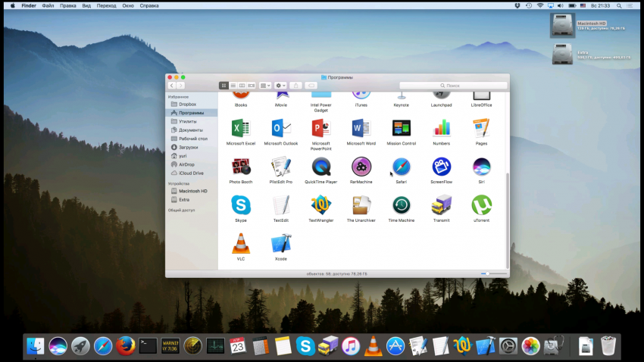Select uTorrent app icon

click(x=481, y=205)
